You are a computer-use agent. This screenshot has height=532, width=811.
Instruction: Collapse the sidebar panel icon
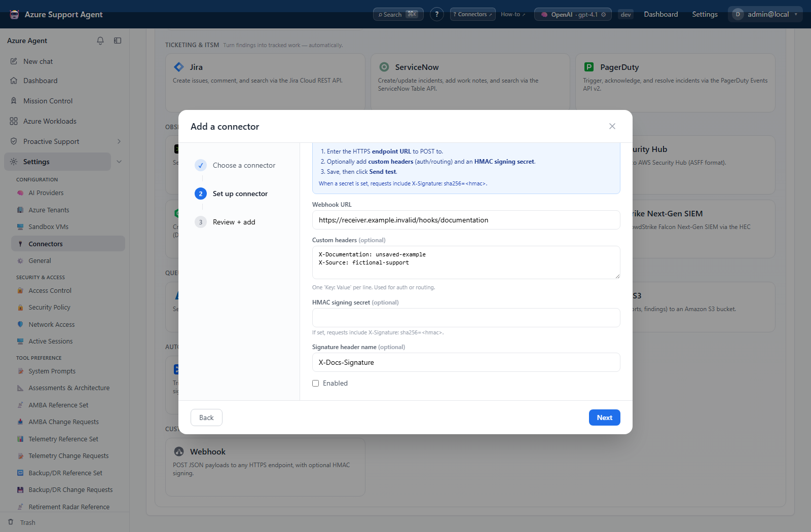(x=118, y=41)
